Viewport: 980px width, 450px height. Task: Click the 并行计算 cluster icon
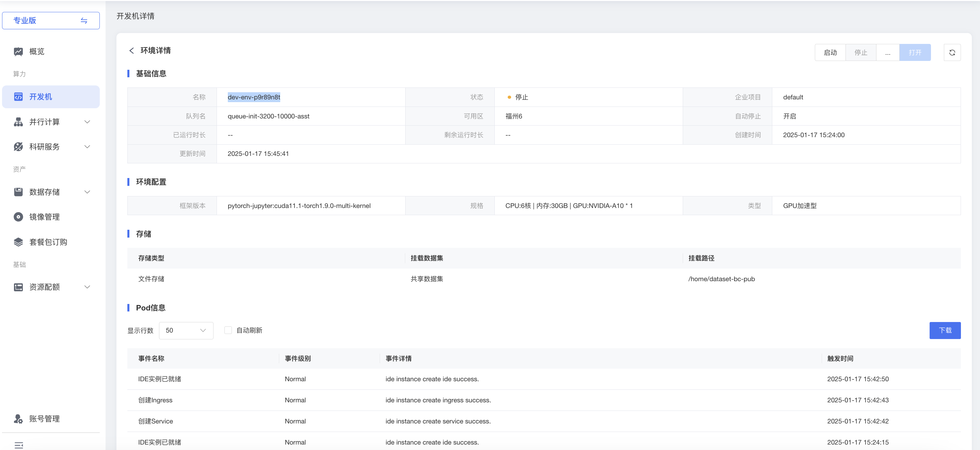click(18, 122)
